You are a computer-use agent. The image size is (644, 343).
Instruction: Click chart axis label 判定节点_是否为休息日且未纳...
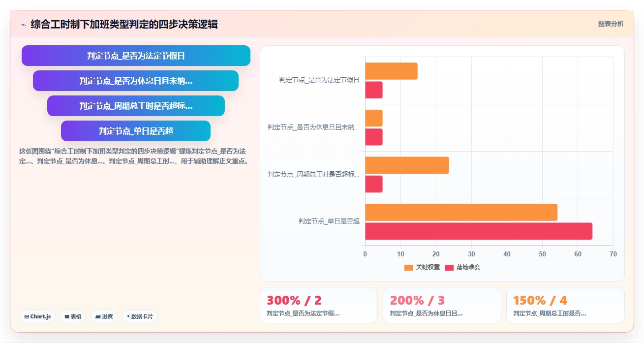coord(313,127)
